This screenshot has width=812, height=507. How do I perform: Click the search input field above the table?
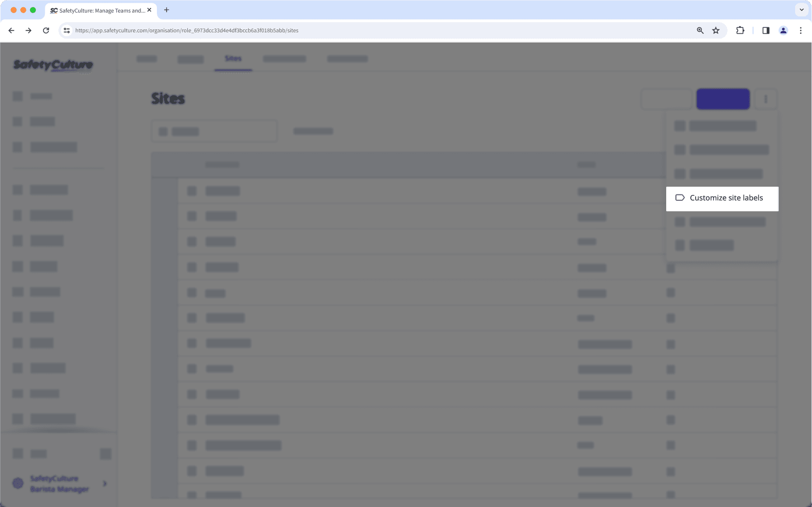point(214,131)
